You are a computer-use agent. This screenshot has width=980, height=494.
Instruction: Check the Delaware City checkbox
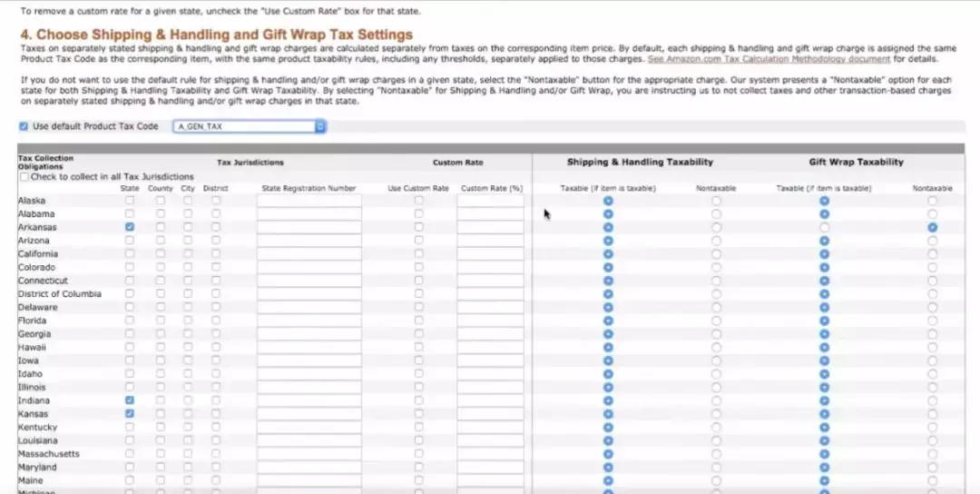coord(188,307)
